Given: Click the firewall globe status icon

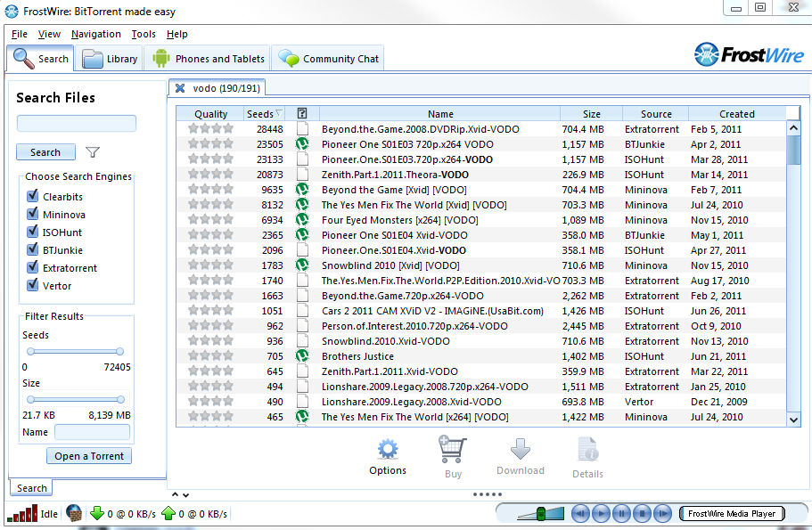Looking at the screenshot, I should tap(74, 513).
